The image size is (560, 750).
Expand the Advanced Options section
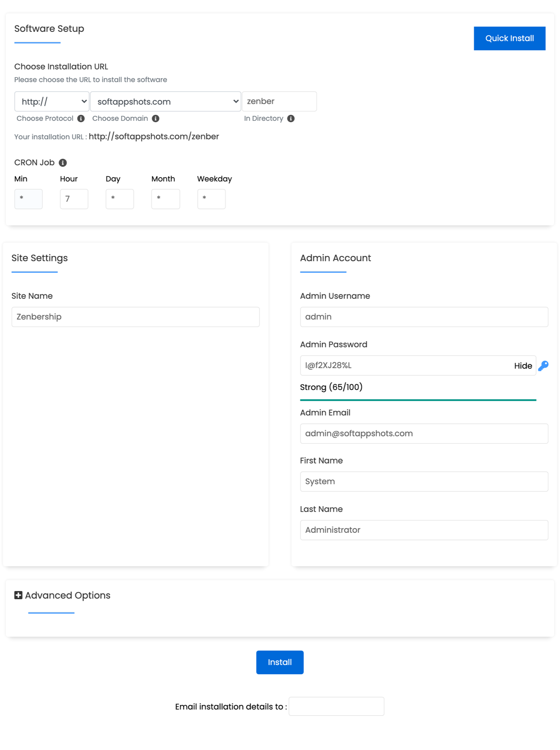coord(63,595)
